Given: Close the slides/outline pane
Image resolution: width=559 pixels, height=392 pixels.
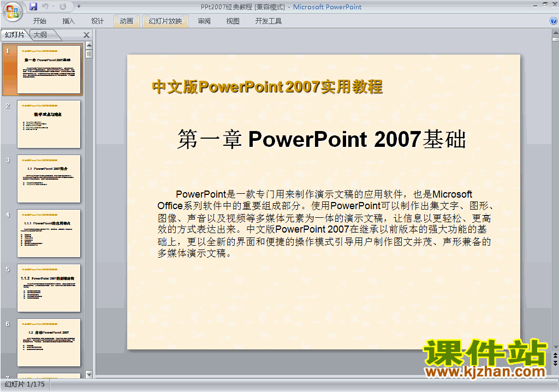Looking at the screenshot, I should click(x=86, y=35).
